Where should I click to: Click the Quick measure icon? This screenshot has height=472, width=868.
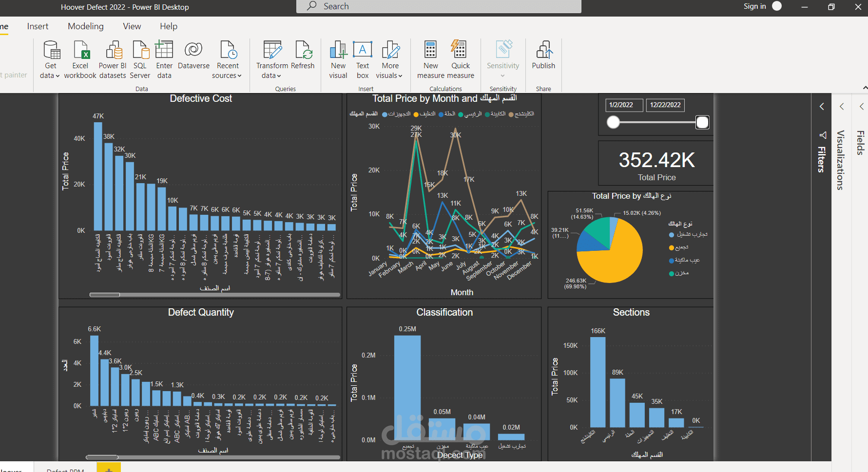tap(459, 50)
